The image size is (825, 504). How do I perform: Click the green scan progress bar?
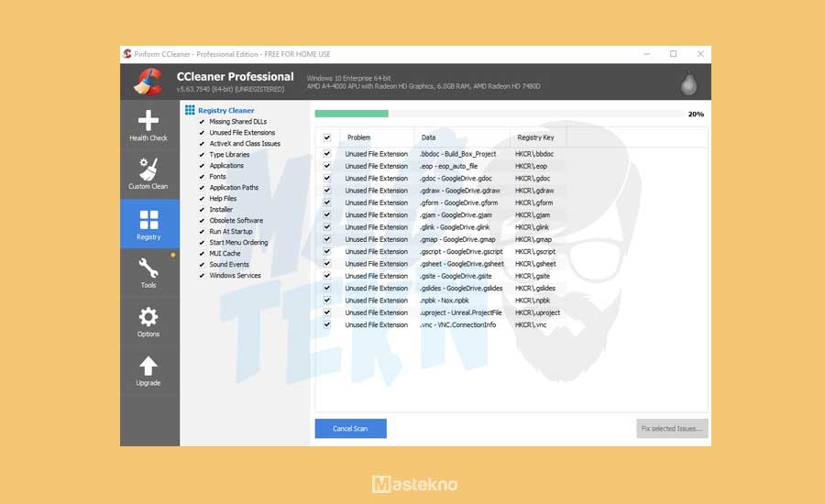tap(351, 114)
